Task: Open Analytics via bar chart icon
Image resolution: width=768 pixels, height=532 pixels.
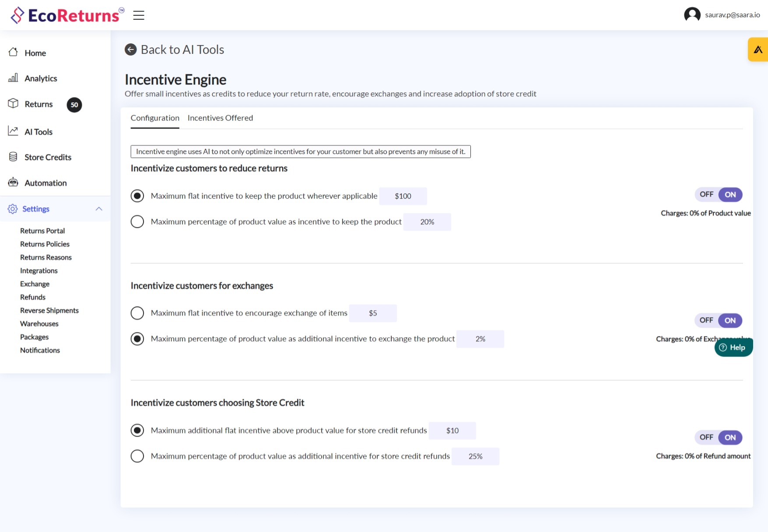Action: [13, 78]
